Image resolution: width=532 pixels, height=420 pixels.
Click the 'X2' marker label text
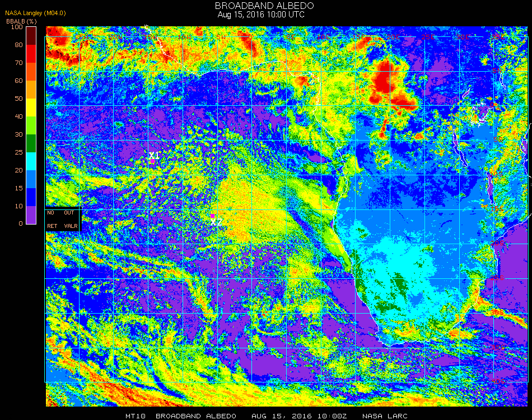point(216,222)
